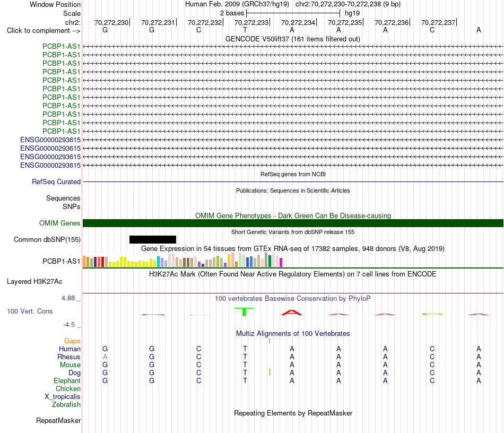Click the RepeatMasker track label
The height and width of the screenshot is (433, 504).
[58, 420]
